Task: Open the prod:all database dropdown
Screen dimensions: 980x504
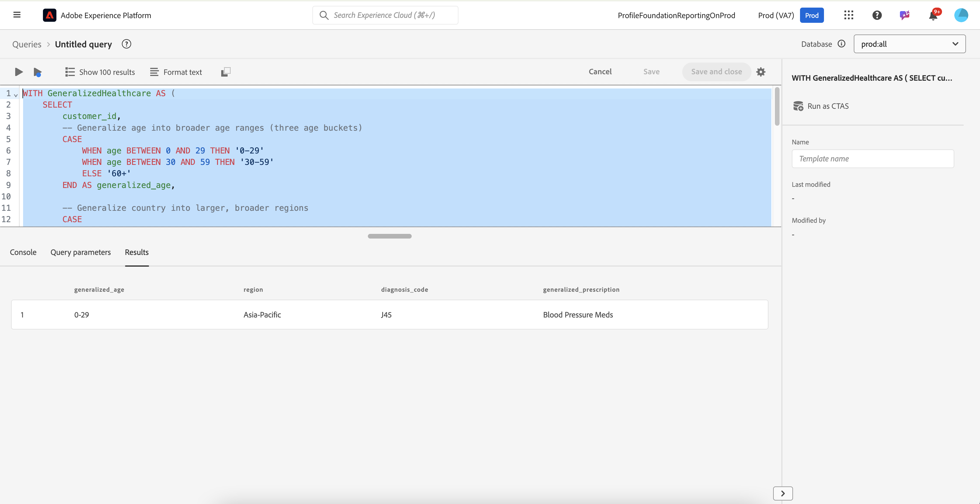Action: point(909,44)
